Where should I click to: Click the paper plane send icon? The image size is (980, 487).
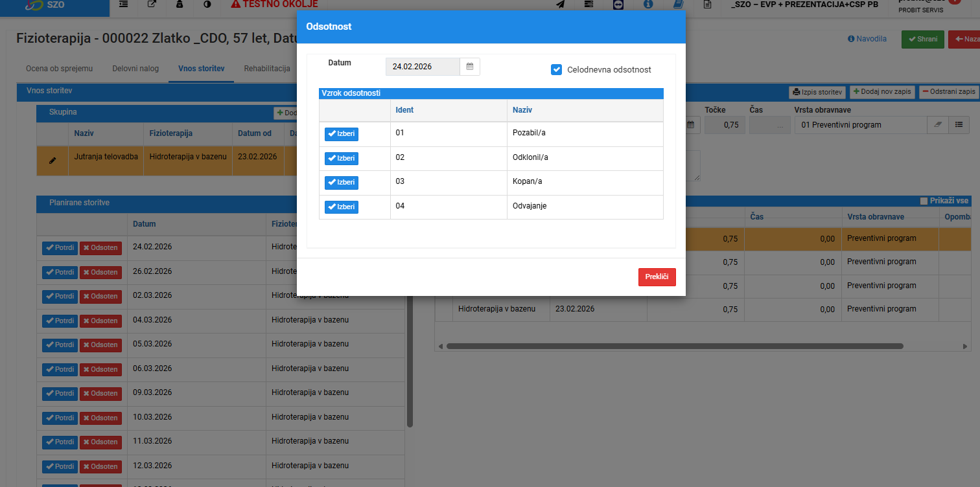coord(560,5)
